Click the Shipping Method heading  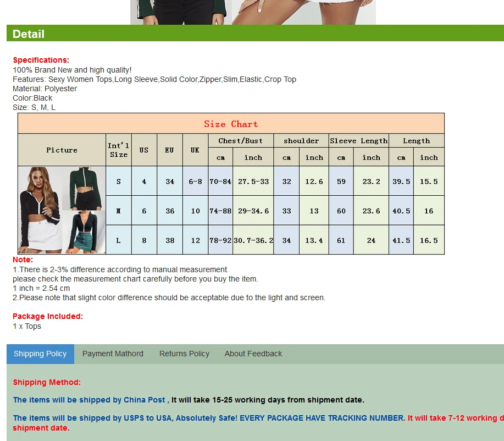click(47, 382)
